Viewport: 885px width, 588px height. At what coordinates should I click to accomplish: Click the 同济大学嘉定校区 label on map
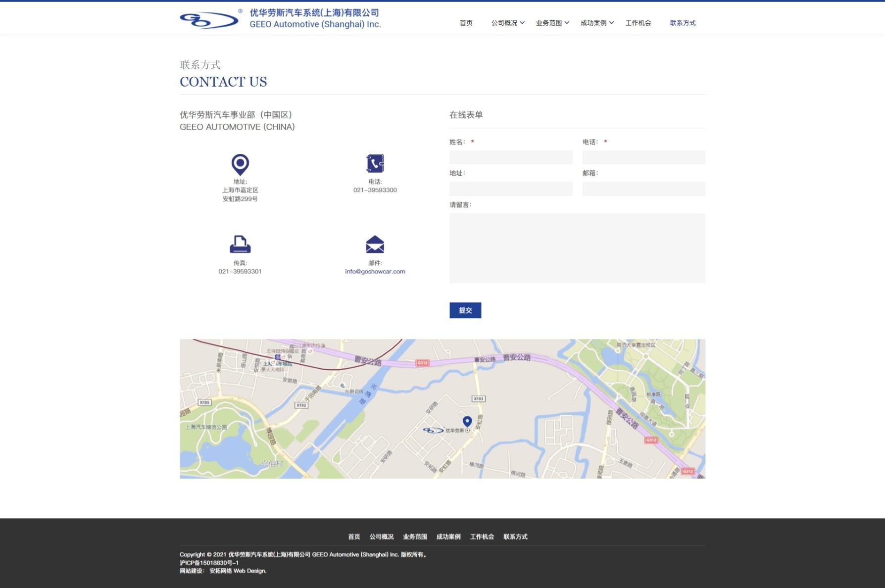click(636, 345)
